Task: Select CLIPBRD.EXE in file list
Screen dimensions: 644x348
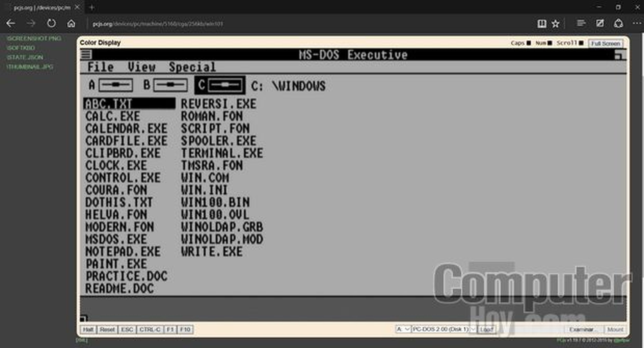Action: [123, 153]
